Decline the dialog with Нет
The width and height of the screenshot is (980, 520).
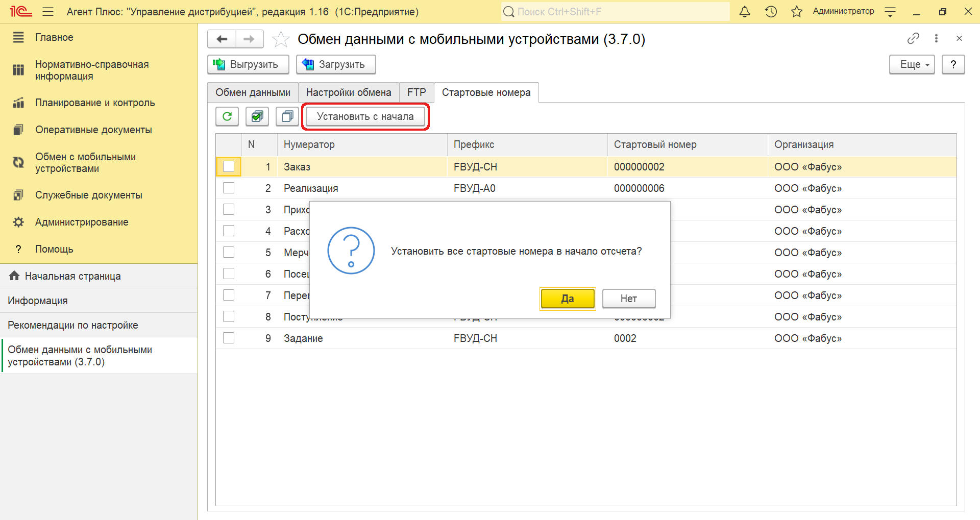pos(628,299)
